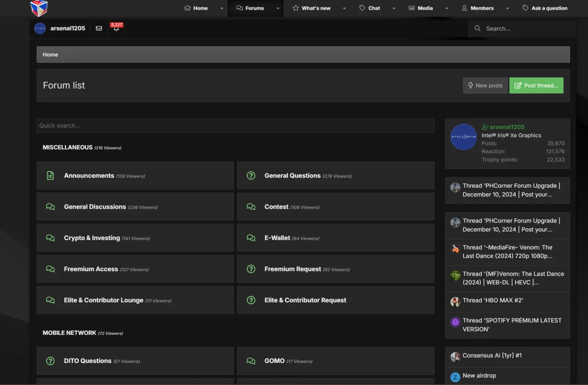Expand the Home menu dropdown arrow
This screenshot has height=385, width=588.
point(222,8)
